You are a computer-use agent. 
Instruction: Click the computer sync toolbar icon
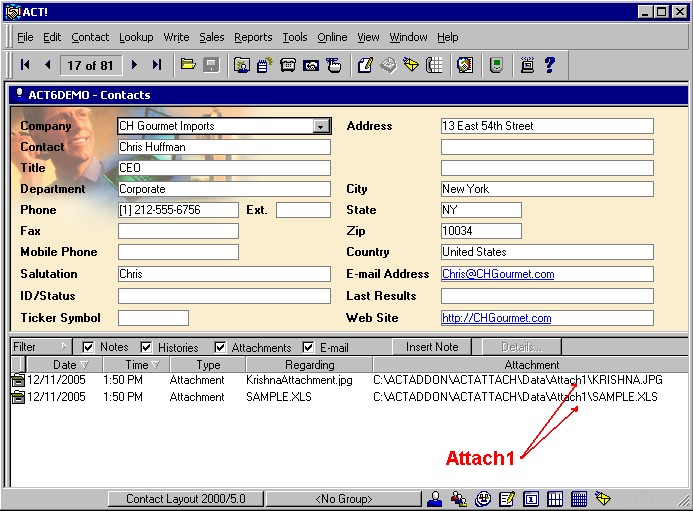[527, 65]
